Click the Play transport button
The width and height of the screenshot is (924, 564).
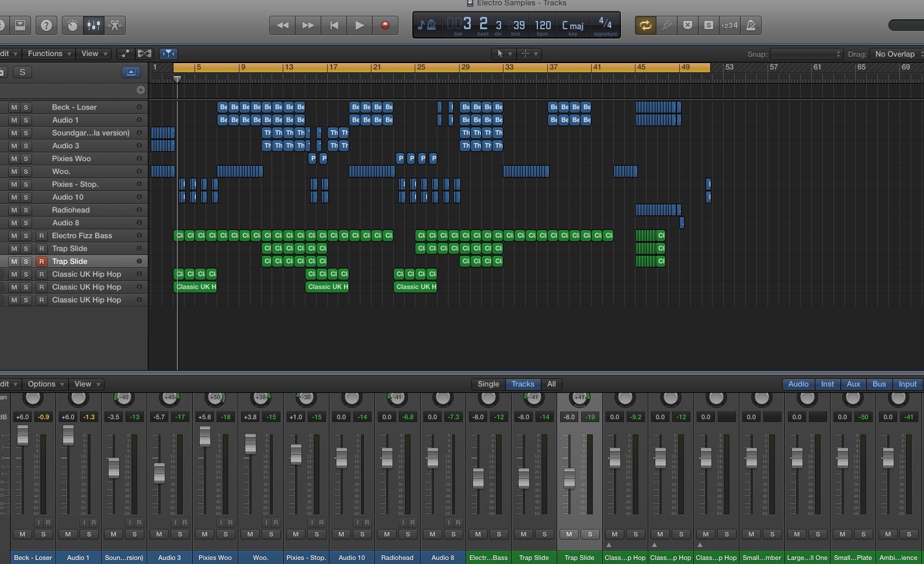pyautogui.click(x=359, y=25)
